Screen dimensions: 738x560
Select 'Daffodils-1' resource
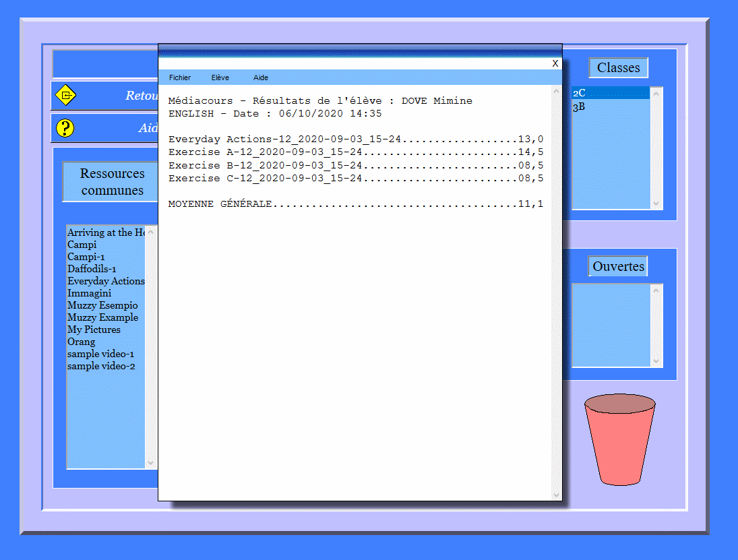tap(106, 269)
